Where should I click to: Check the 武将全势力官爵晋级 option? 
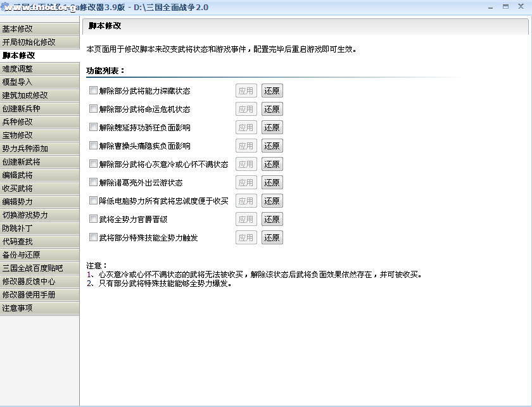(x=94, y=219)
